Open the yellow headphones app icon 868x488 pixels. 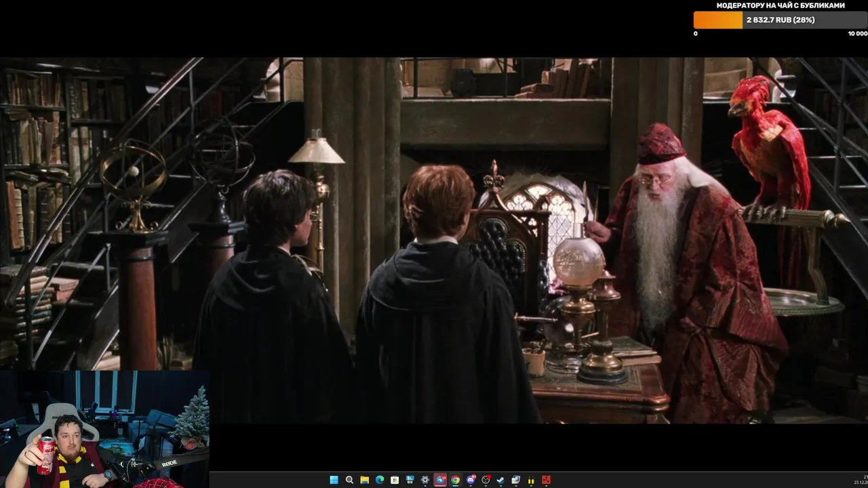[531, 480]
